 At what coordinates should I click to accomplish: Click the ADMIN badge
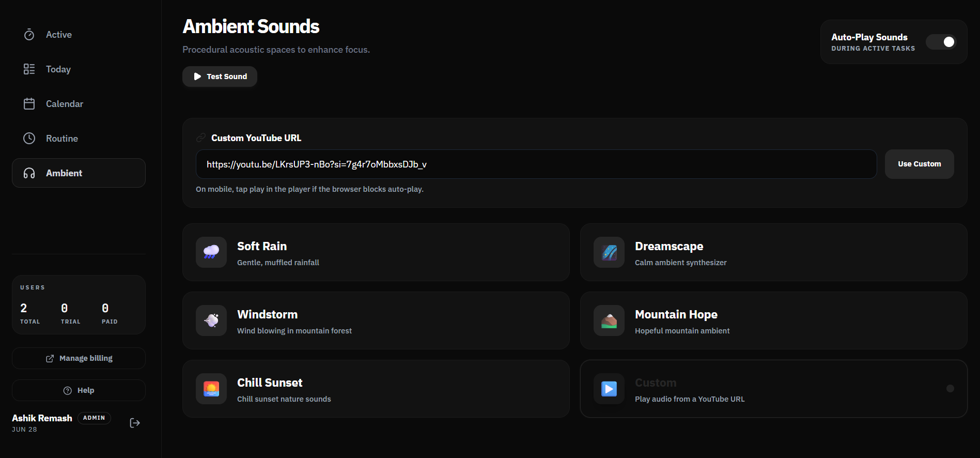[x=94, y=418]
